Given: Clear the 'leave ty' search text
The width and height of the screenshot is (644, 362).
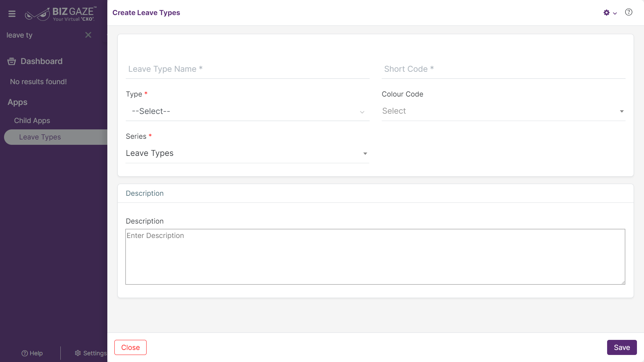Looking at the screenshot, I should [88, 35].
